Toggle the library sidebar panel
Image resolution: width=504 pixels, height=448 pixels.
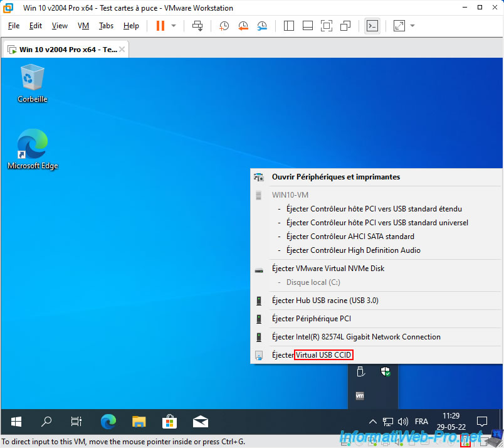pyautogui.click(x=288, y=26)
